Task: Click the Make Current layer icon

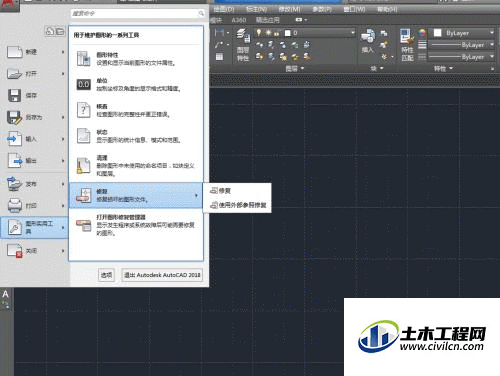Action: (x=306, y=44)
